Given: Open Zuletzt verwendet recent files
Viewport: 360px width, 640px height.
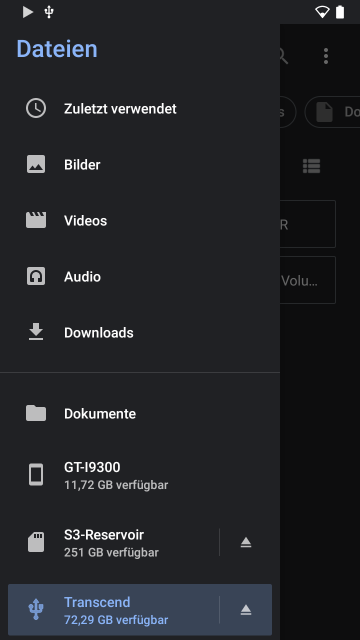Looking at the screenshot, I should [140, 109].
